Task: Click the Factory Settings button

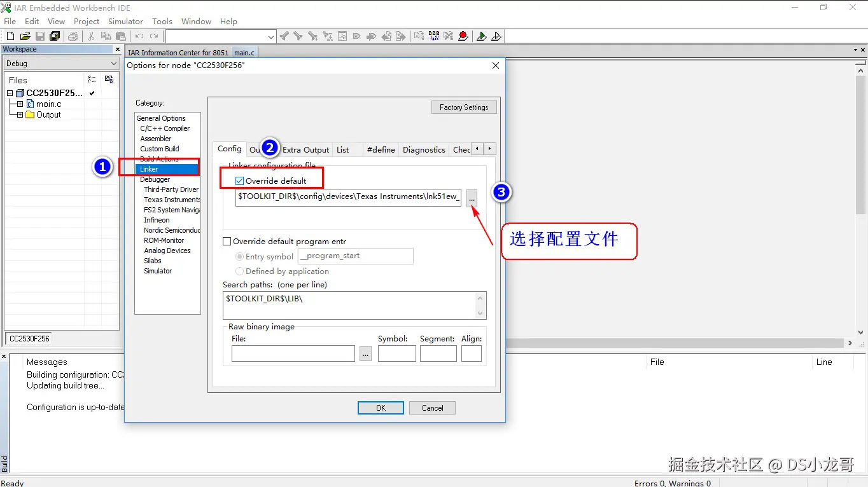Action: click(464, 107)
